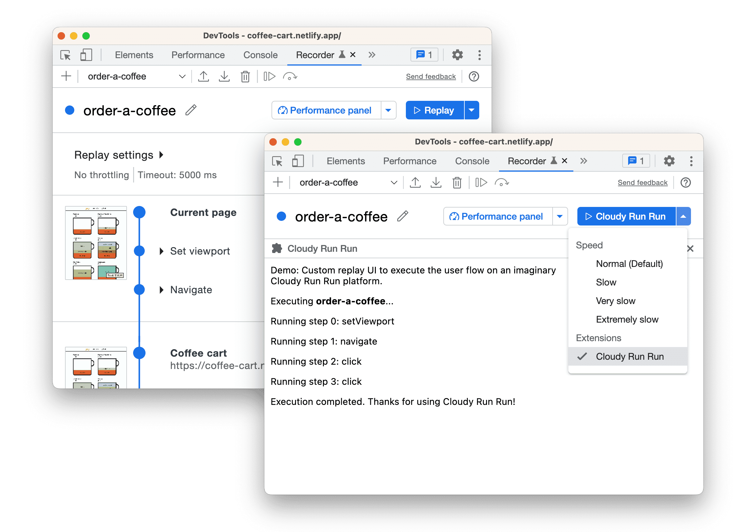Click the delete recording icon
The height and width of the screenshot is (532, 756).
244,77
